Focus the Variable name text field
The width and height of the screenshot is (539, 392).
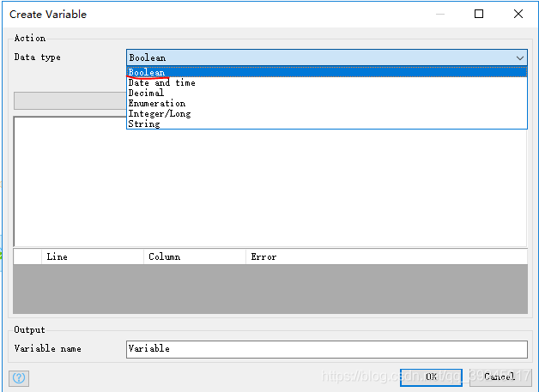[326, 349]
